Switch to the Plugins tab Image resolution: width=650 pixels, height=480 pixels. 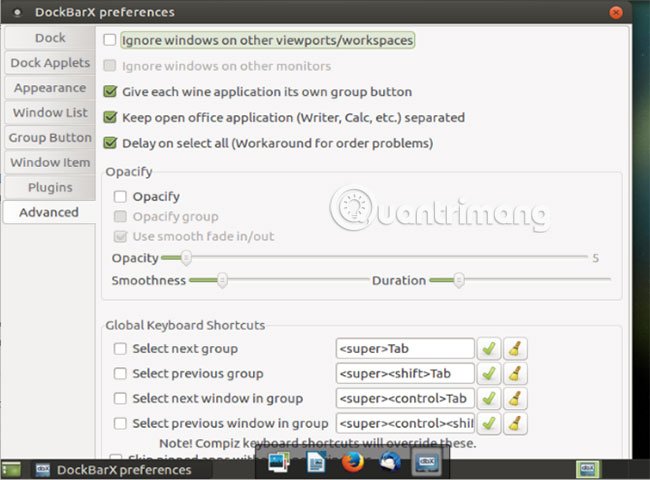[50, 187]
